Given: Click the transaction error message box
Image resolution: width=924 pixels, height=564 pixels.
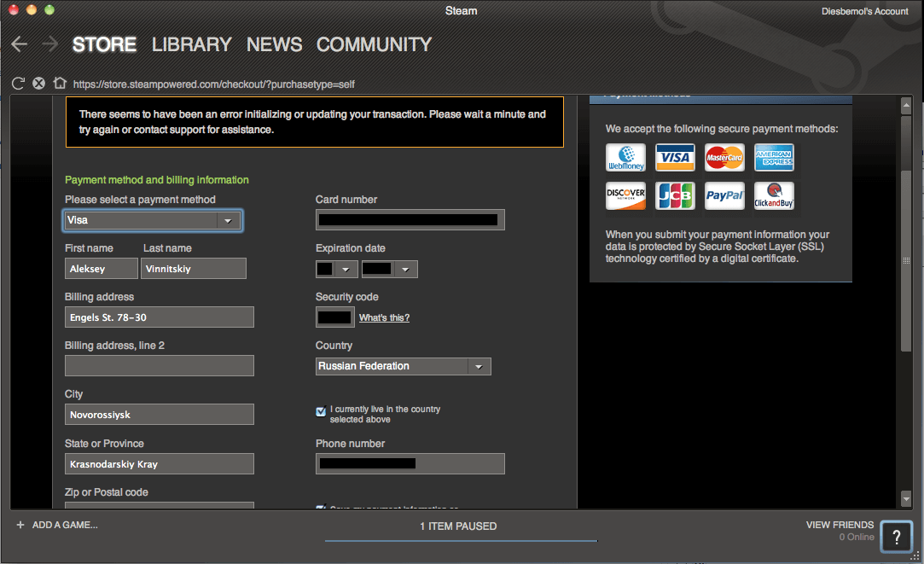Looking at the screenshot, I should [315, 122].
